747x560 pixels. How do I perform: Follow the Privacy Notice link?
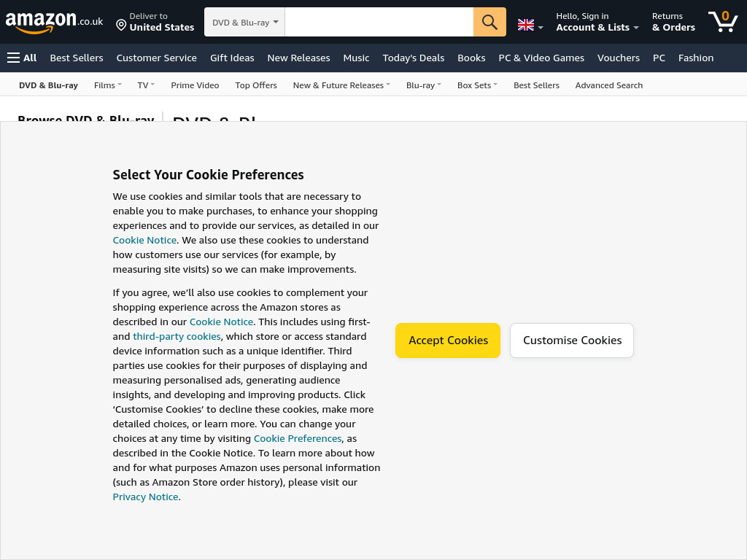point(145,497)
